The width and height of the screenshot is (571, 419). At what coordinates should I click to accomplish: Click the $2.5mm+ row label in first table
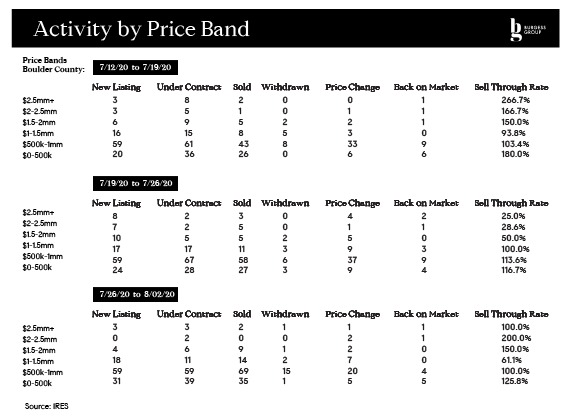tap(38, 100)
